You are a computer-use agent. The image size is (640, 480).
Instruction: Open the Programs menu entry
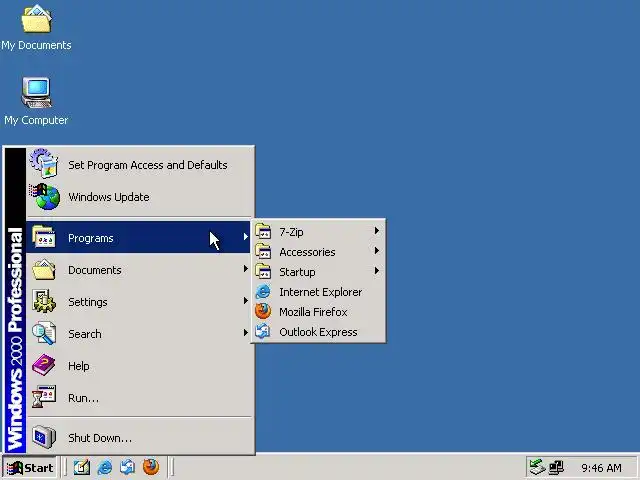pyautogui.click(x=139, y=237)
